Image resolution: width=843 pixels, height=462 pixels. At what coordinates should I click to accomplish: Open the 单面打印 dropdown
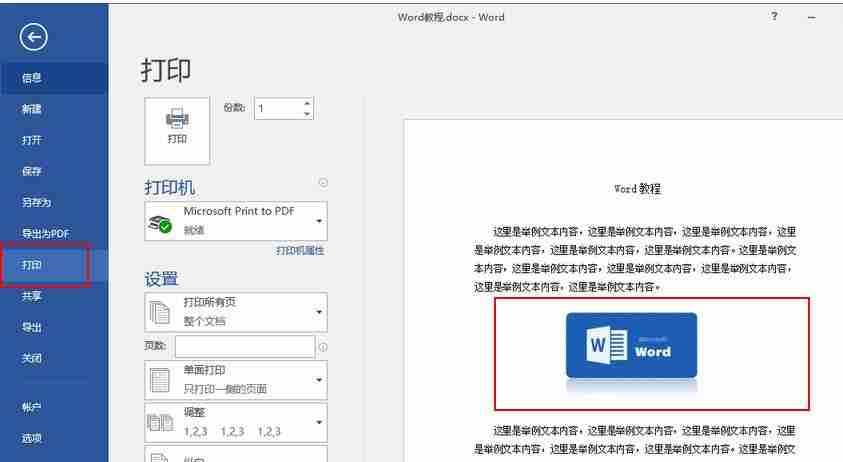[236, 380]
